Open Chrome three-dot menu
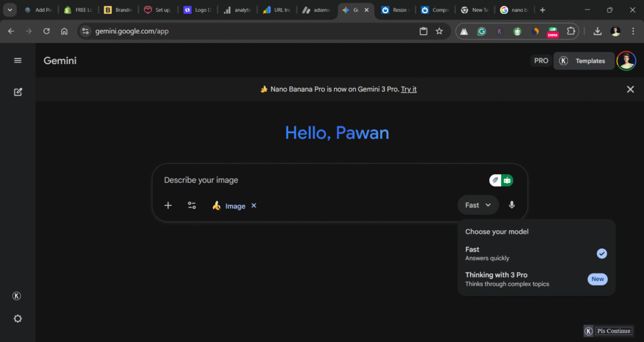 click(x=633, y=31)
